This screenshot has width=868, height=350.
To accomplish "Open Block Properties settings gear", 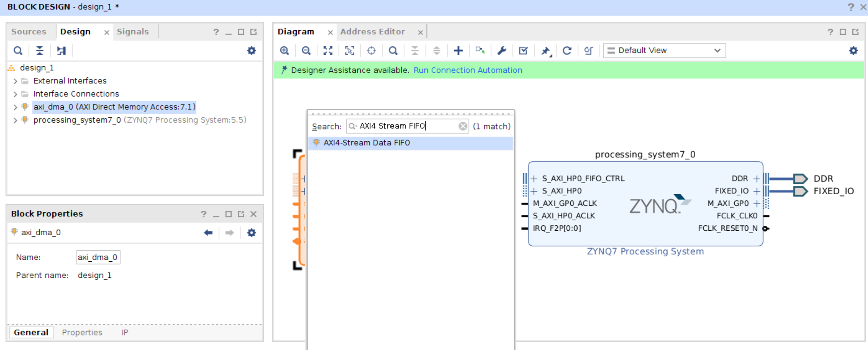I will [x=251, y=233].
